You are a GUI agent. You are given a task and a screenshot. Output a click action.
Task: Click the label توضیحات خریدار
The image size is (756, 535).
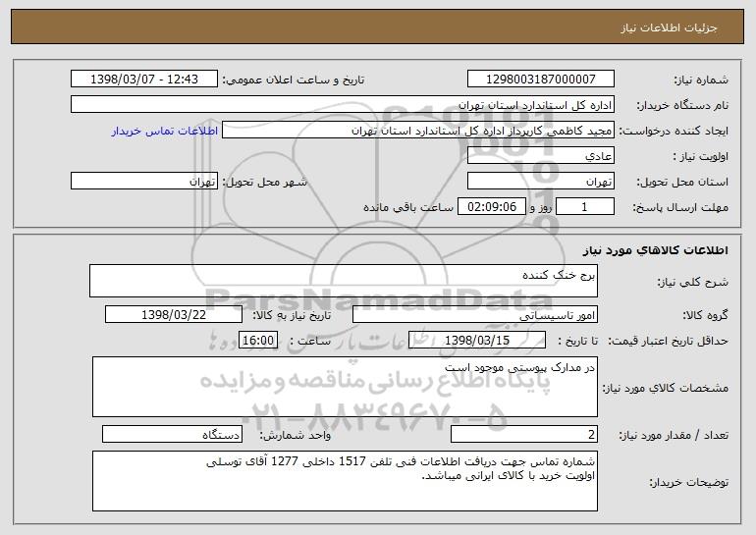689,482
